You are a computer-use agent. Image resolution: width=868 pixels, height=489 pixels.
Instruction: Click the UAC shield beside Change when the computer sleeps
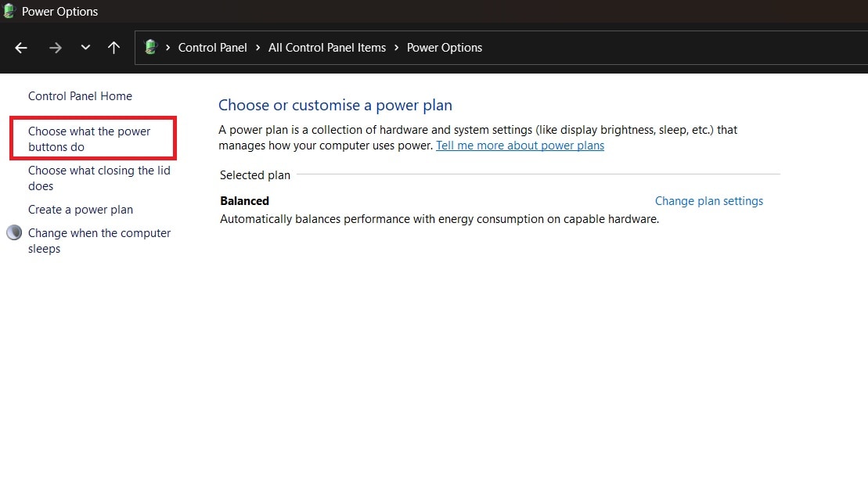pyautogui.click(x=13, y=232)
